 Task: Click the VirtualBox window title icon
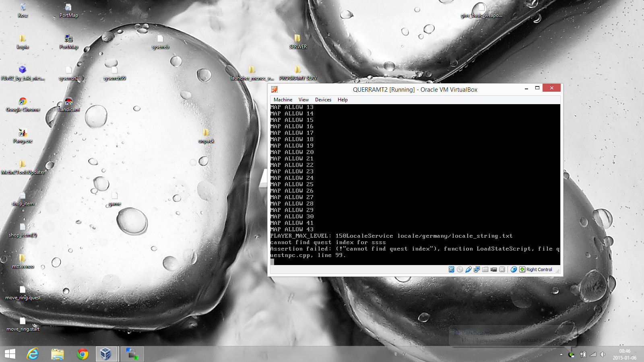(275, 89)
